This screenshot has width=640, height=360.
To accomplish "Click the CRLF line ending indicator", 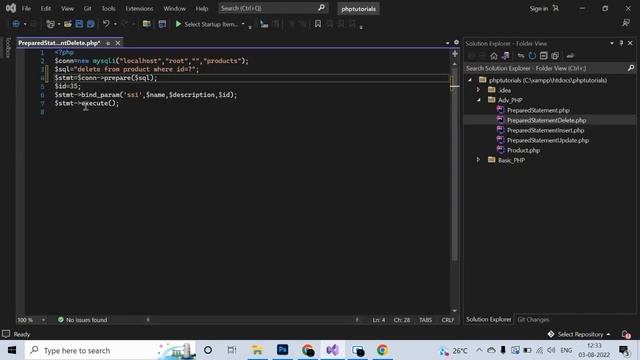I will [448, 320].
